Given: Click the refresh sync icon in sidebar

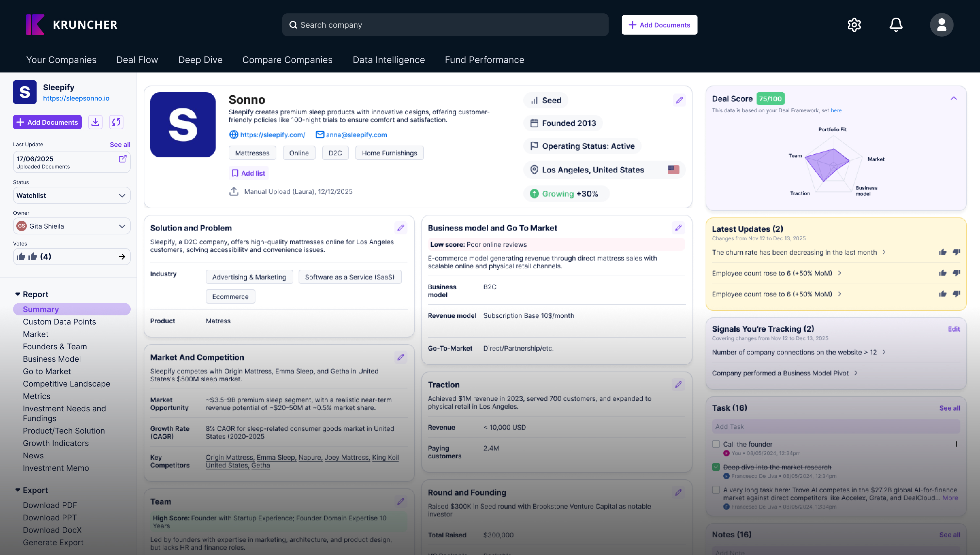Looking at the screenshot, I should (x=116, y=122).
